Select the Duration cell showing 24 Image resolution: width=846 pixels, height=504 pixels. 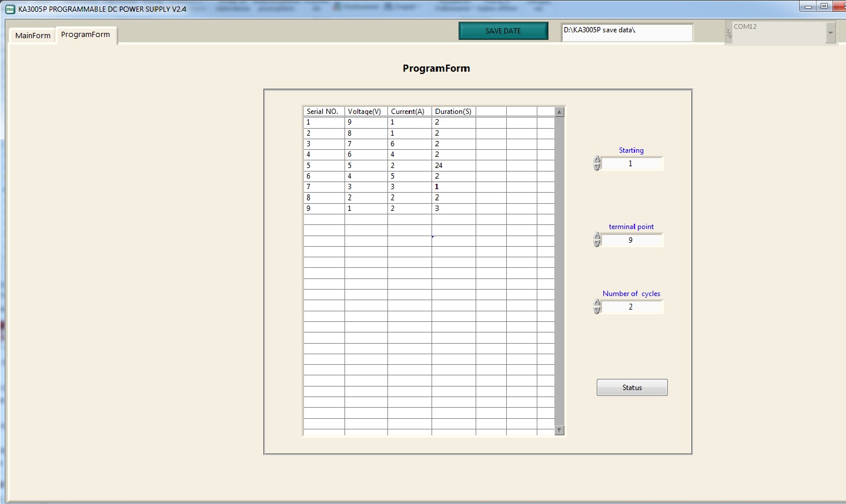point(453,166)
